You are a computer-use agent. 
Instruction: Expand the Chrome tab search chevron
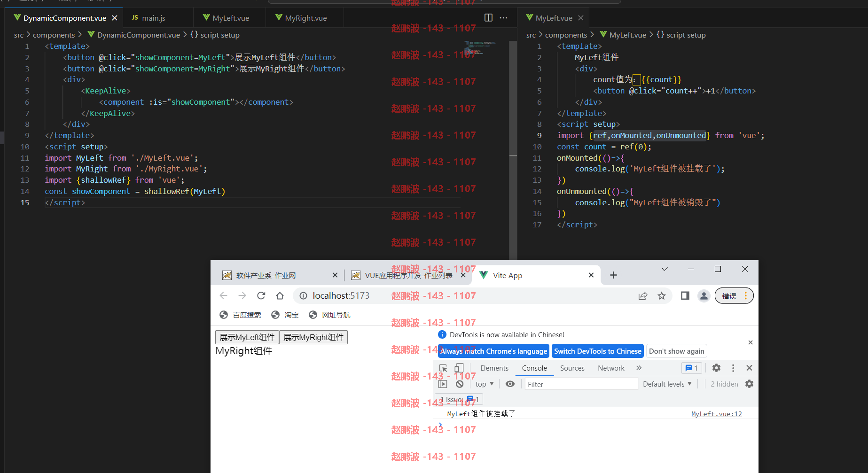pos(665,269)
